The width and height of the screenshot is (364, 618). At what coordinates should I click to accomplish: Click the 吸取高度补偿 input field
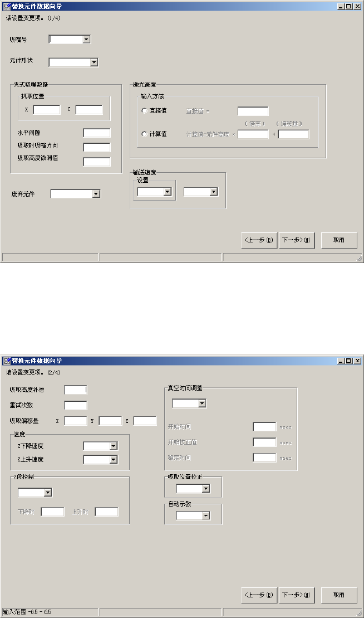click(76, 390)
